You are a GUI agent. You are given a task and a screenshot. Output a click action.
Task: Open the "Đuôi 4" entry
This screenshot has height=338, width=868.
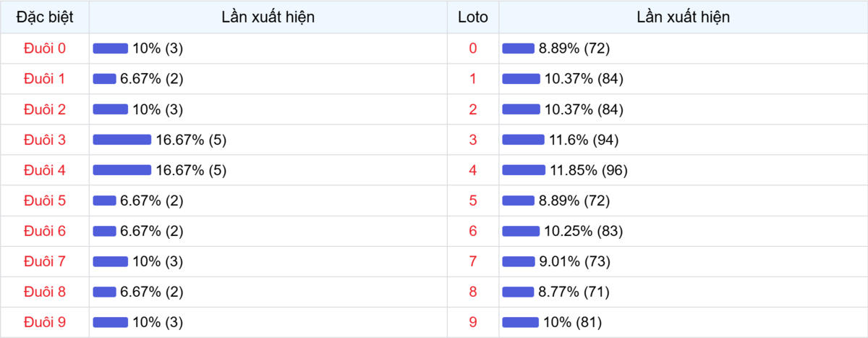(45, 170)
